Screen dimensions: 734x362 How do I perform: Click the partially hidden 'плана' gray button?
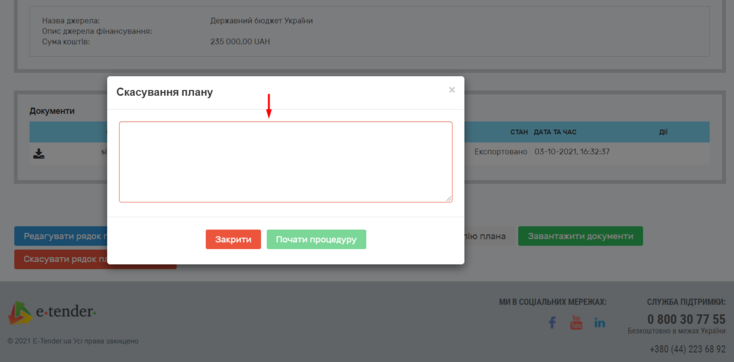pyautogui.click(x=490, y=236)
